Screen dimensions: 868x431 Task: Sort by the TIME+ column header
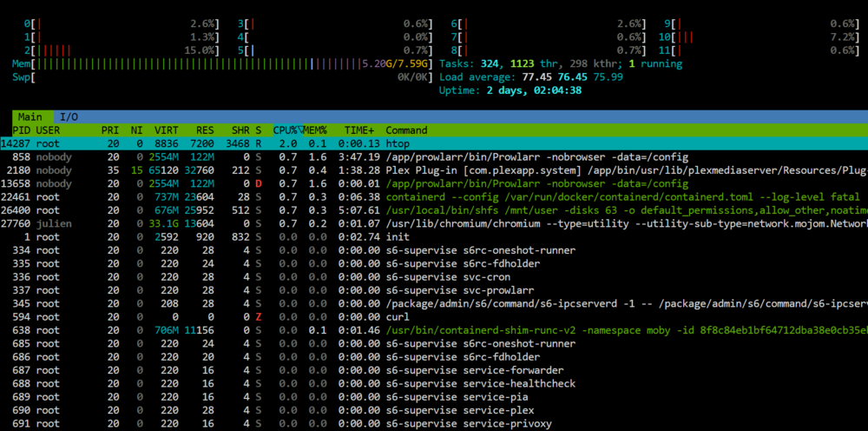359,130
